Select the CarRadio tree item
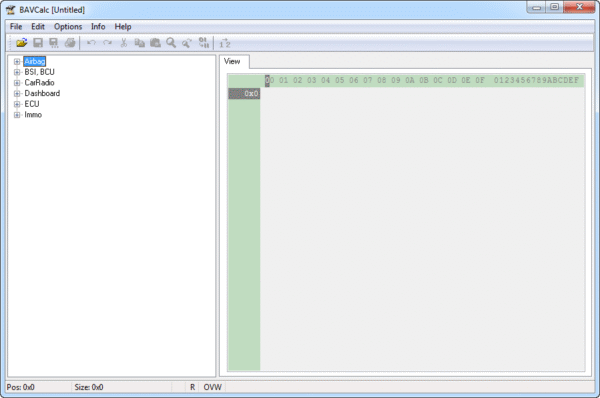The width and height of the screenshot is (600, 398). (39, 83)
